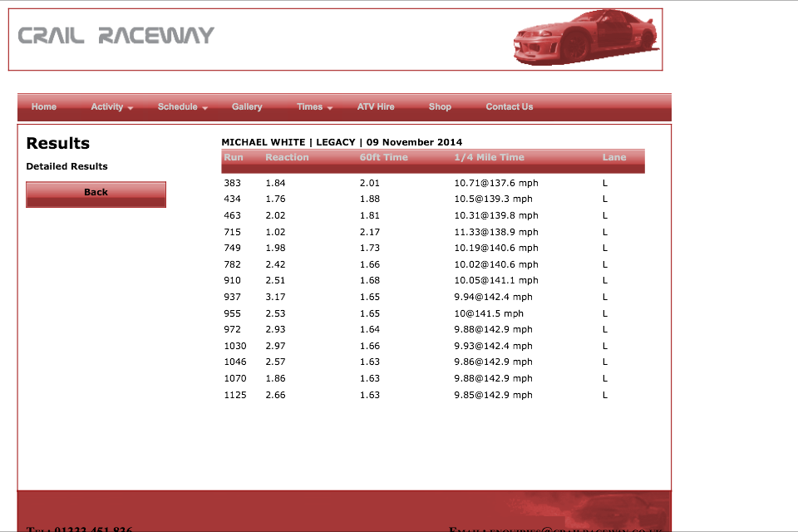Image resolution: width=798 pixels, height=532 pixels.
Task: Click the Back button
Action: (96, 195)
